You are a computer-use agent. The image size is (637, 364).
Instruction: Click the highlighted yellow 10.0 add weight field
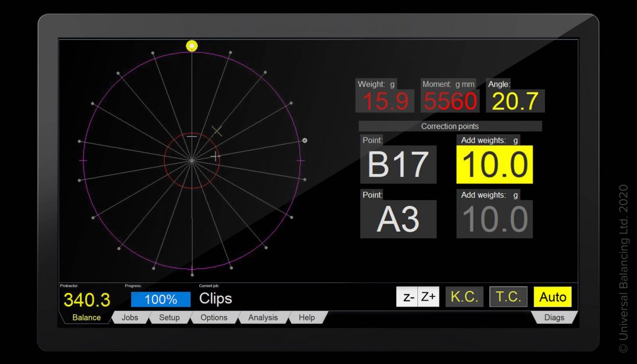(x=494, y=165)
